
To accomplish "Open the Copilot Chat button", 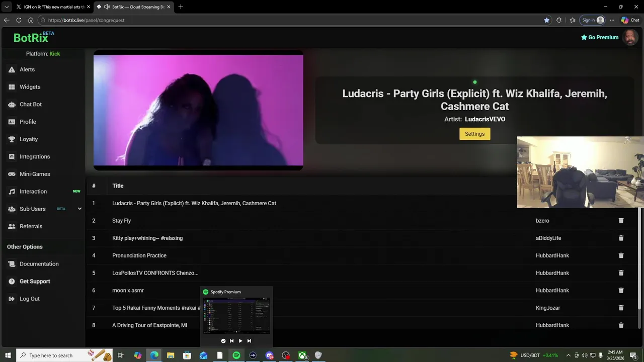I will [630, 20].
